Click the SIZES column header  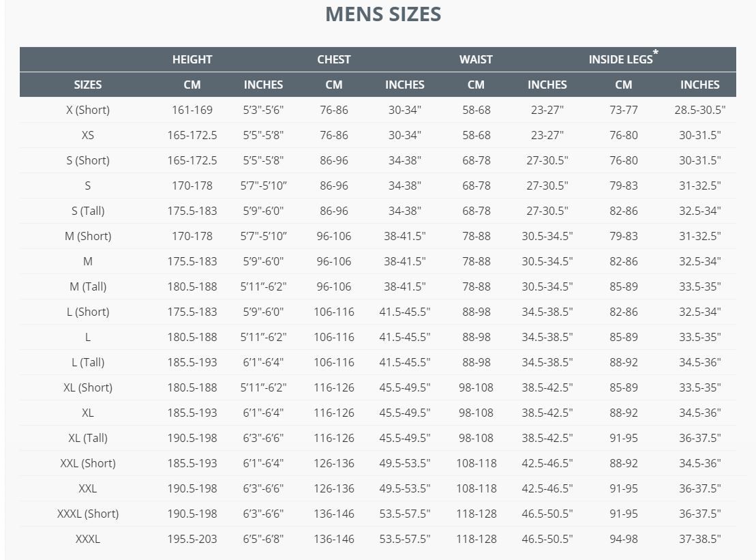[x=88, y=85]
